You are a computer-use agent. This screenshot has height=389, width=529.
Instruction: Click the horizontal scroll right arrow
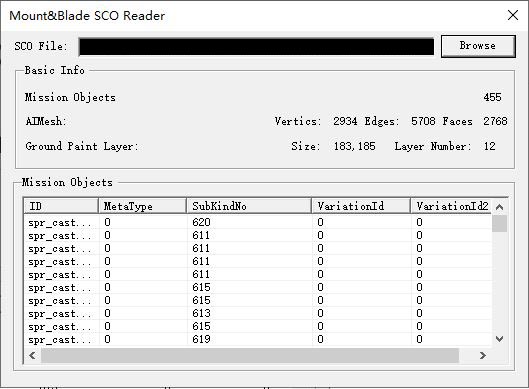[483, 355]
